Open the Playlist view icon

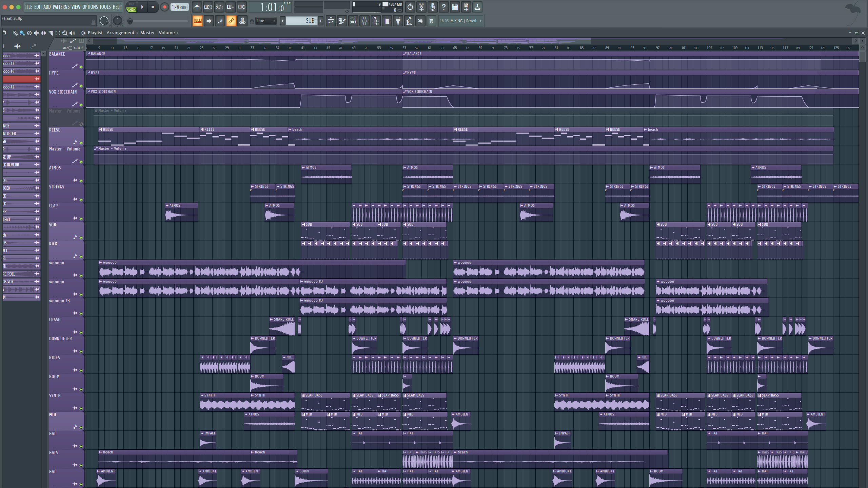pyautogui.click(x=331, y=21)
